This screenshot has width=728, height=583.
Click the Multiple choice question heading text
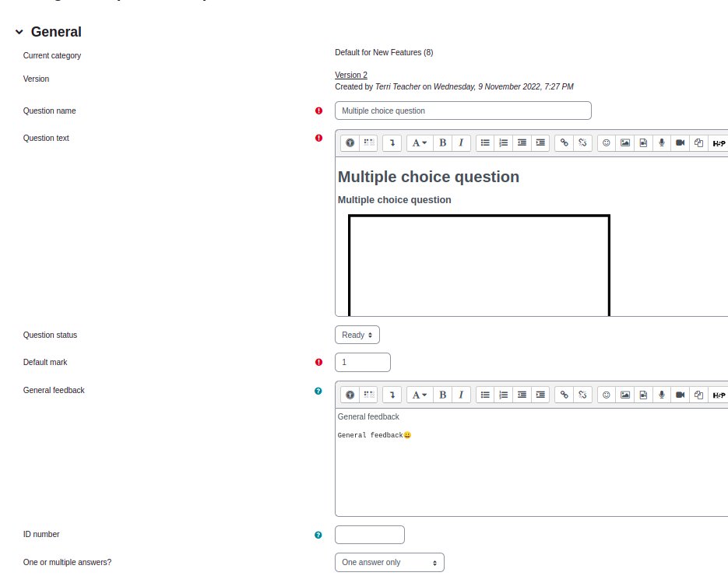pos(428,177)
